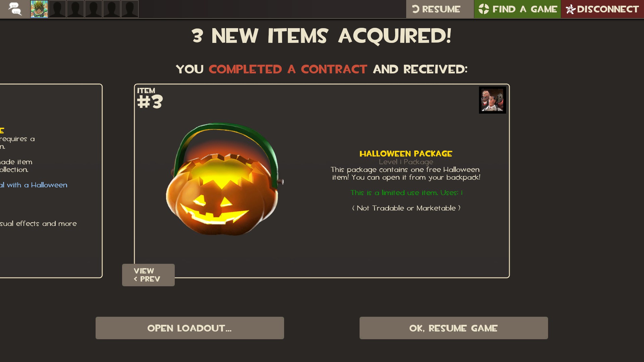This screenshot has height=362, width=644.
Task: Click the class portrait icon on item #3
Action: (x=492, y=100)
